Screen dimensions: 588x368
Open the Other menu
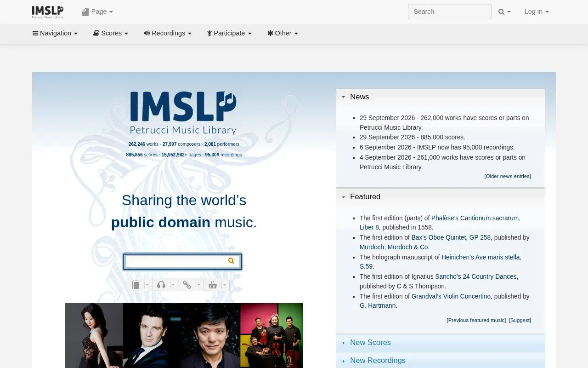tap(283, 34)
